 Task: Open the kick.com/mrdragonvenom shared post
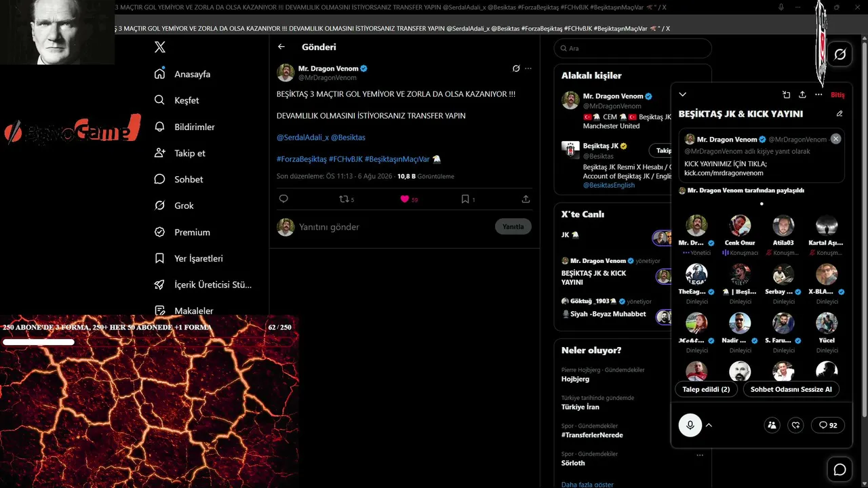point(762,155)
